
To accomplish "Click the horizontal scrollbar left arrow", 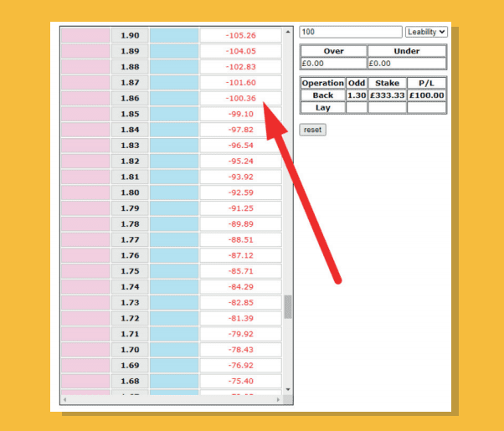I will pyautogui.click(x=65, y=399).
